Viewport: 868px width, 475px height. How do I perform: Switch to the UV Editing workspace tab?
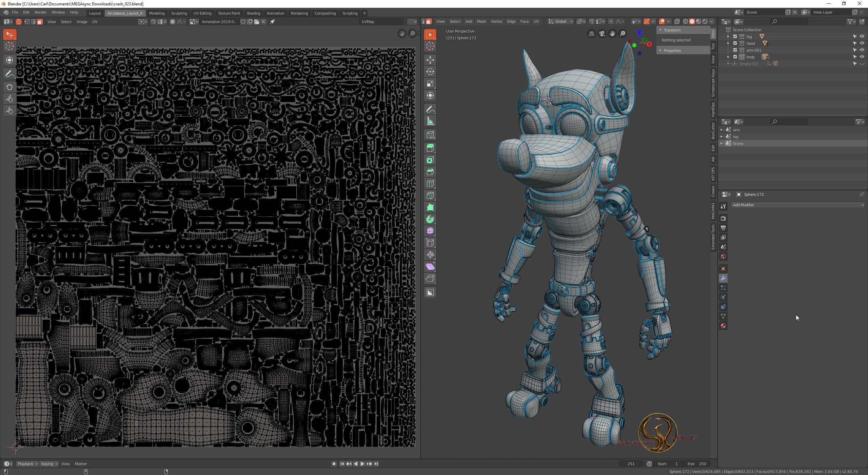pyautogui.click(x=202, y=13)
